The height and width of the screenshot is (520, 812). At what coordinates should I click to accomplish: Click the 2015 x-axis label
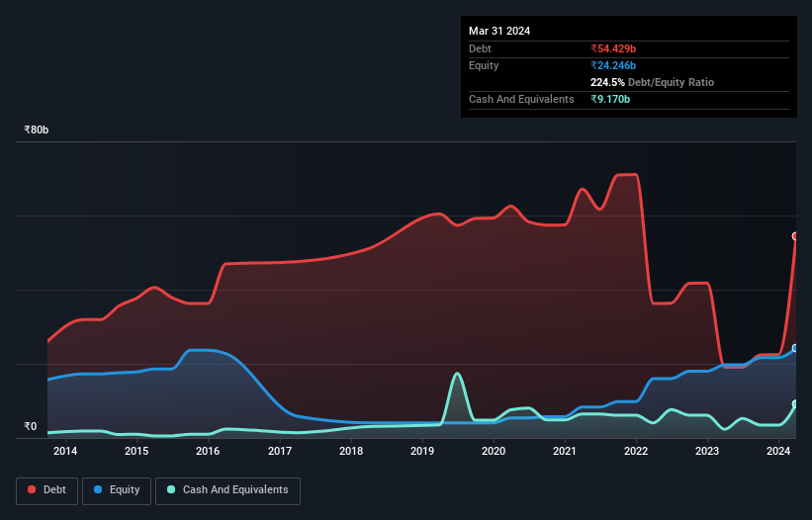point(136,451)
